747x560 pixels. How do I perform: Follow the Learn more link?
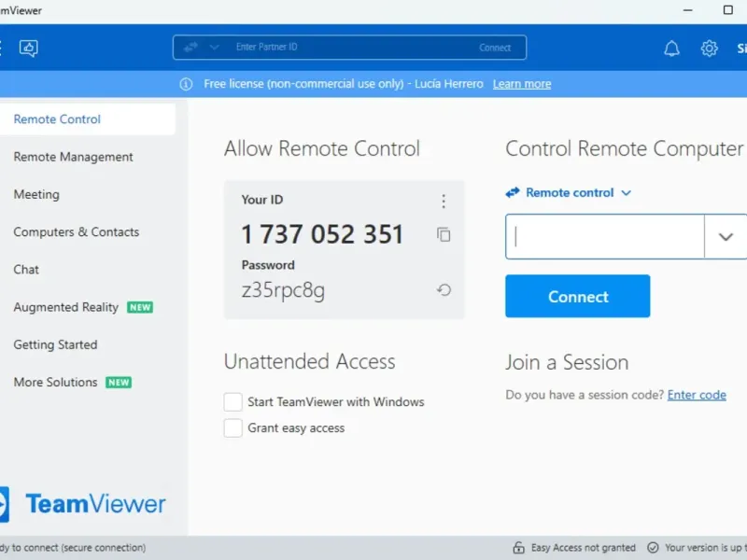(x=522, y=84)
